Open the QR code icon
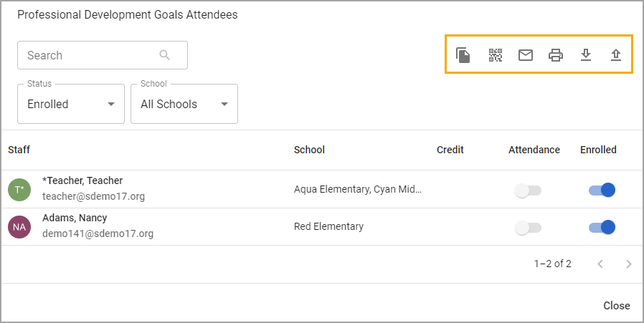 coord(496,55)
